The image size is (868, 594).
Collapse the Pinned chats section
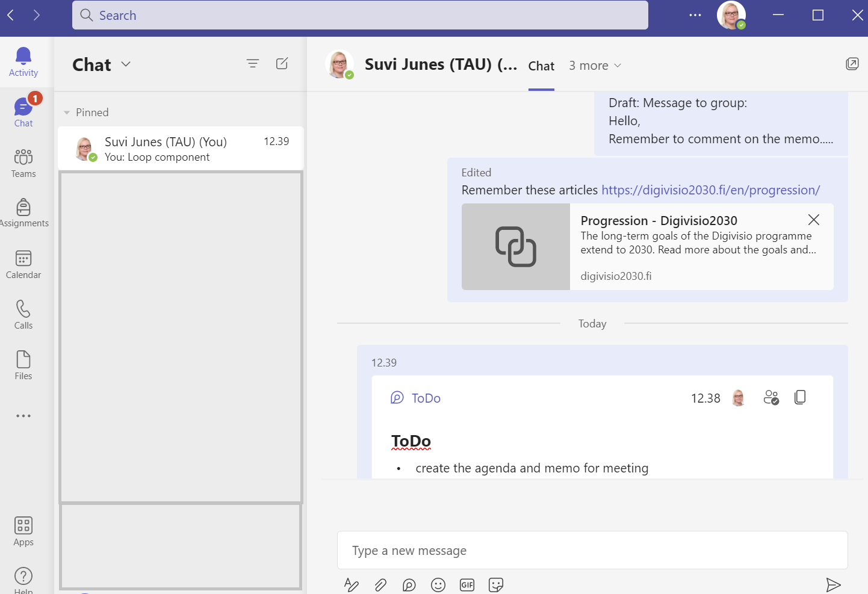[x=67, y=112]
